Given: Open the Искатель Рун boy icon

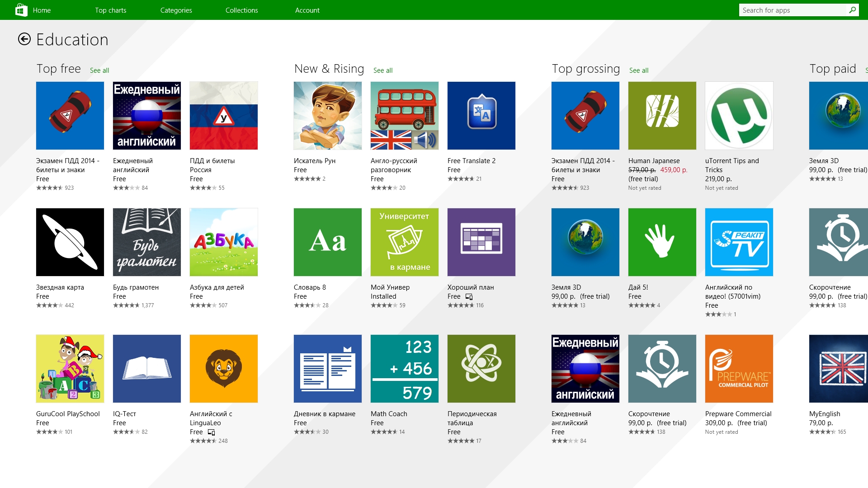Looking at the screenshot, I should point(328,116).
